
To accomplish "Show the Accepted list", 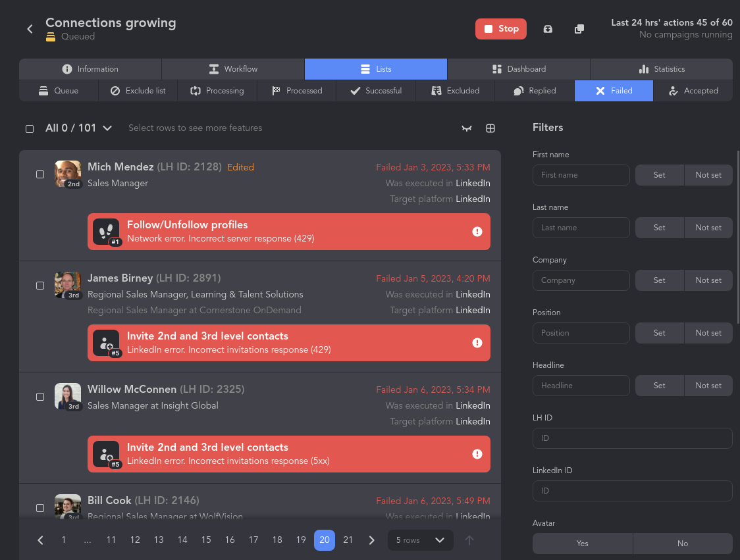I will point(693,91).
